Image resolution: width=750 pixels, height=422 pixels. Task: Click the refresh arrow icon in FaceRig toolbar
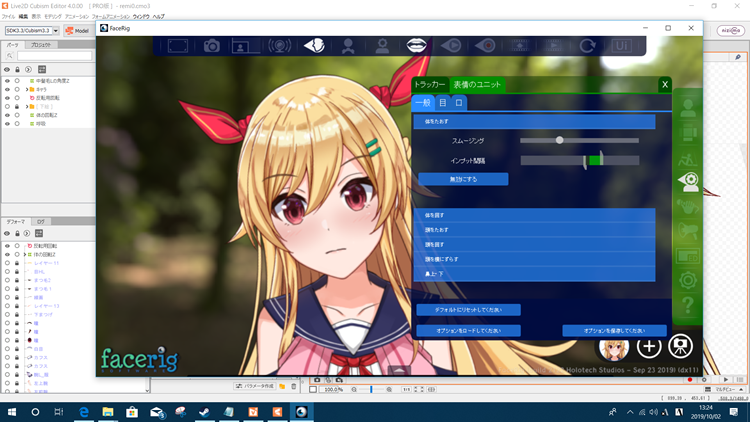[587, 46]
